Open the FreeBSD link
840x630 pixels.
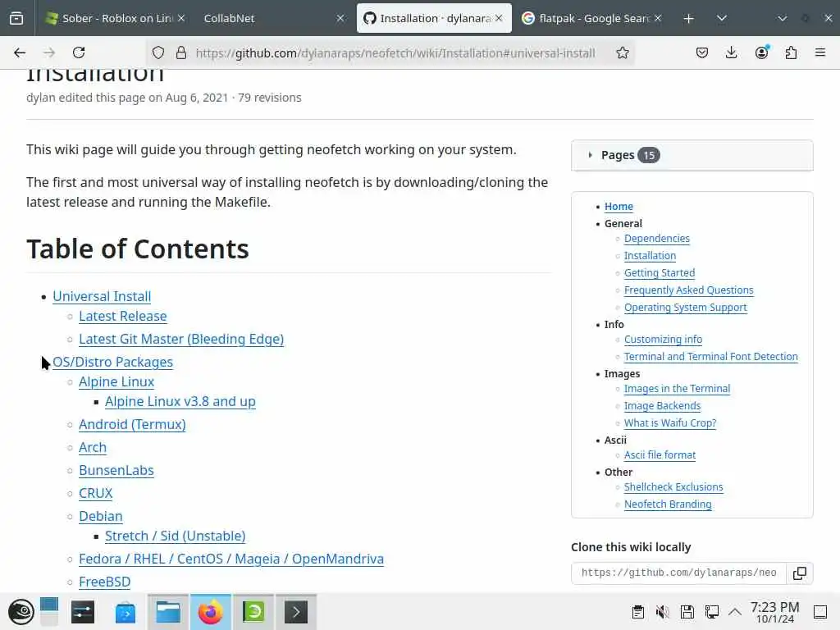104,582
